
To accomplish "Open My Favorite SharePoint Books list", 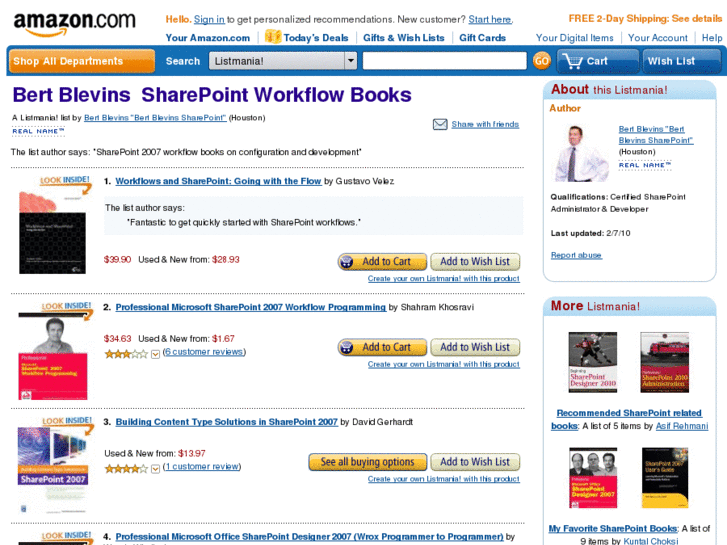I will (x=613, y=528).
